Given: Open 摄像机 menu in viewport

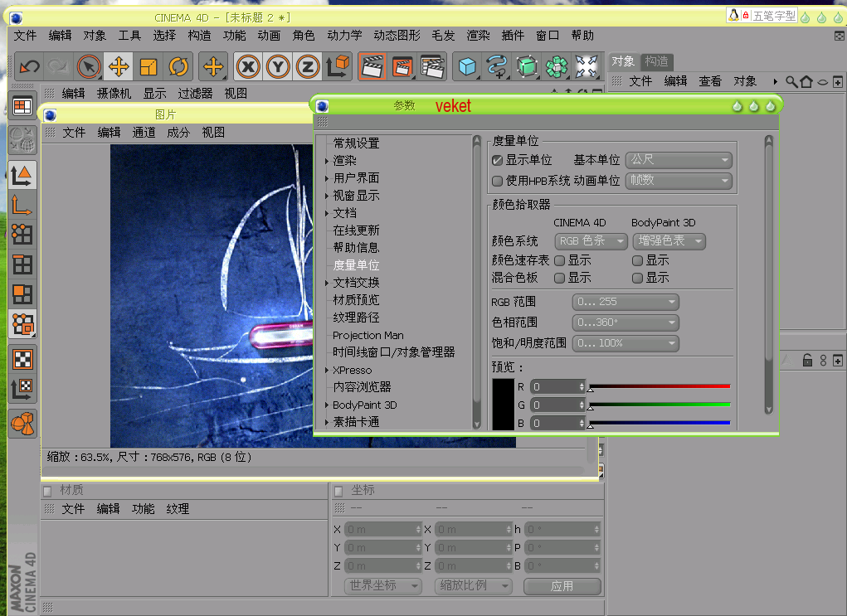Looking at the screenshot, I should click(114, 94).
